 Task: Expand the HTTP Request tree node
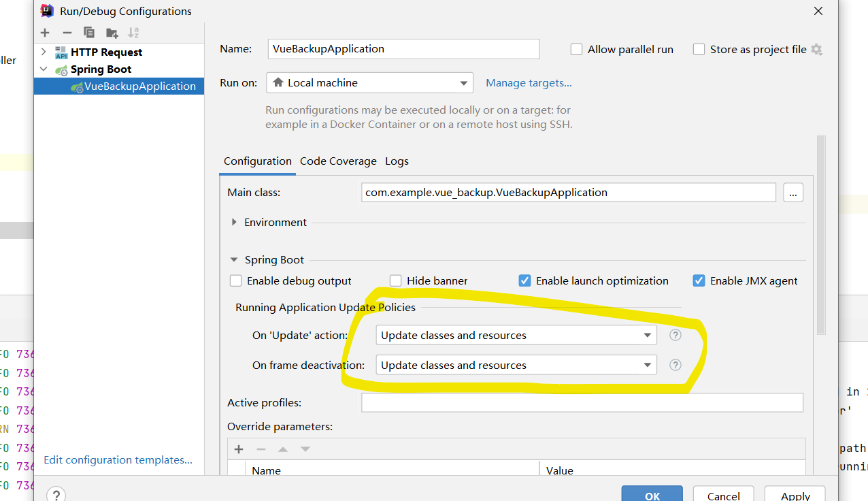44,52
